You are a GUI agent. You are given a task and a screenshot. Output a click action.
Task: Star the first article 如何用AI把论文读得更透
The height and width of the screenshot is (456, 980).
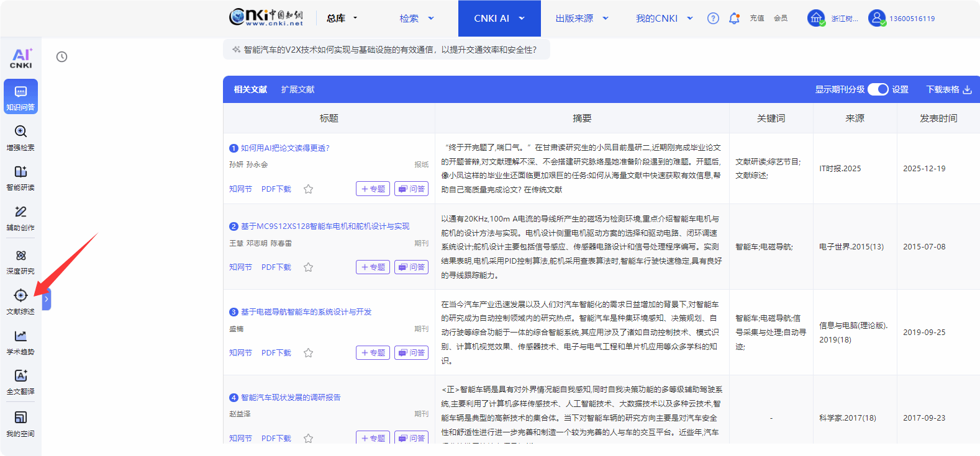click(x=308, y=189)
